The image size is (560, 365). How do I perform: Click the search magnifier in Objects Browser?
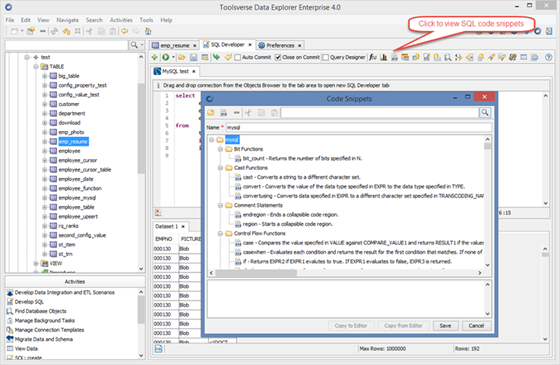coord(134,45)
